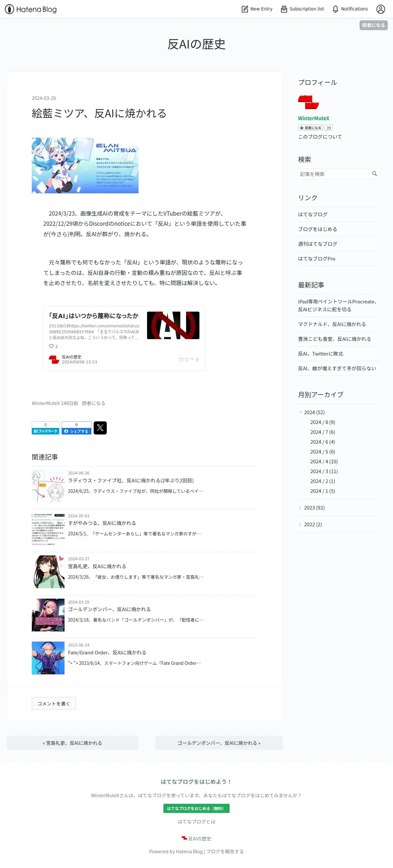Open recent post 豊洲こども食堂、反AIに焼かれる
This screenshot has width=393, height=868.
pos(334,339)
